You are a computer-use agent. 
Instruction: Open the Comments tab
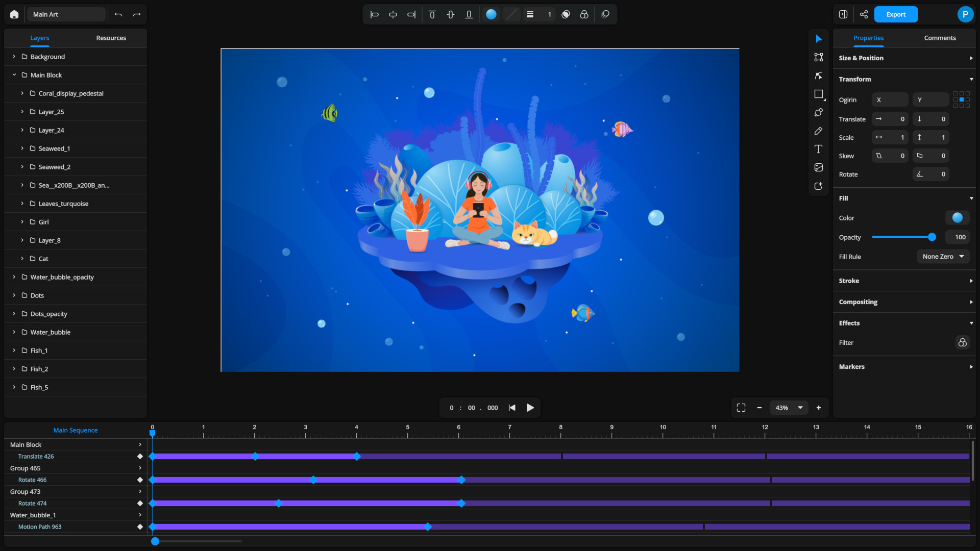click(940, 38)
